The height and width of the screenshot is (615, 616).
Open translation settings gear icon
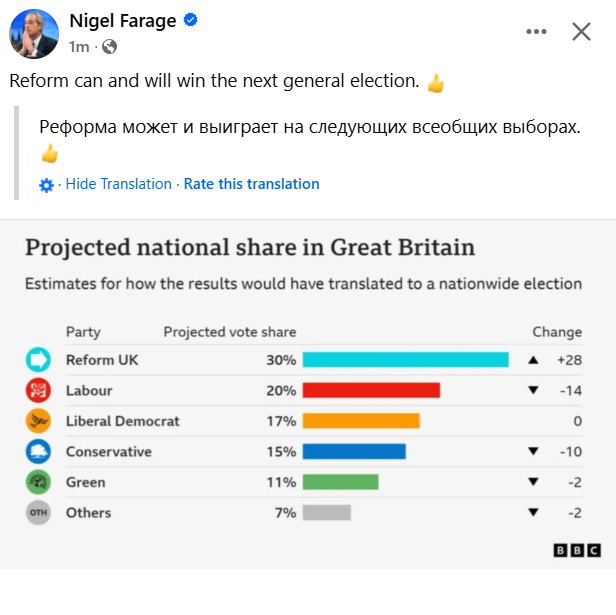tap(46, 185)
